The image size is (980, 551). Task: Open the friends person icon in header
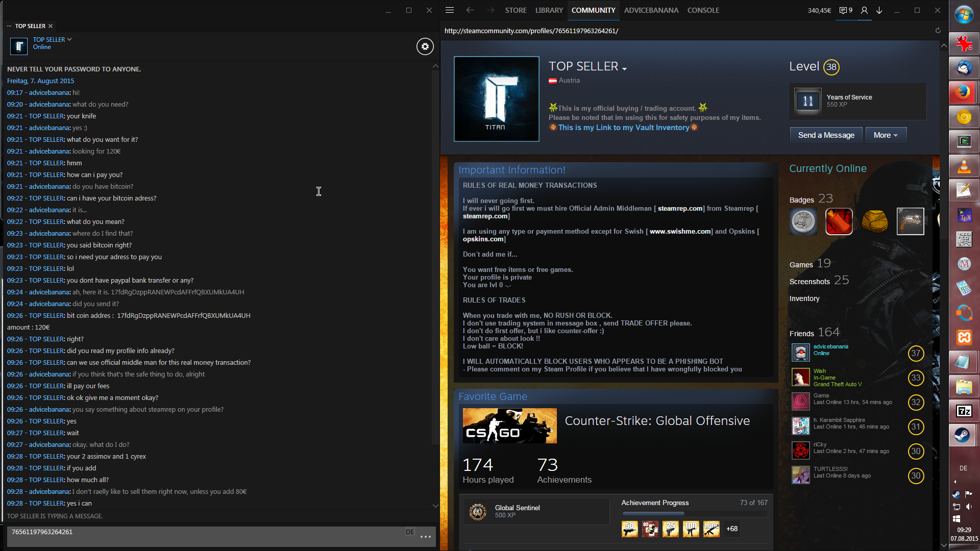point(864,10)
